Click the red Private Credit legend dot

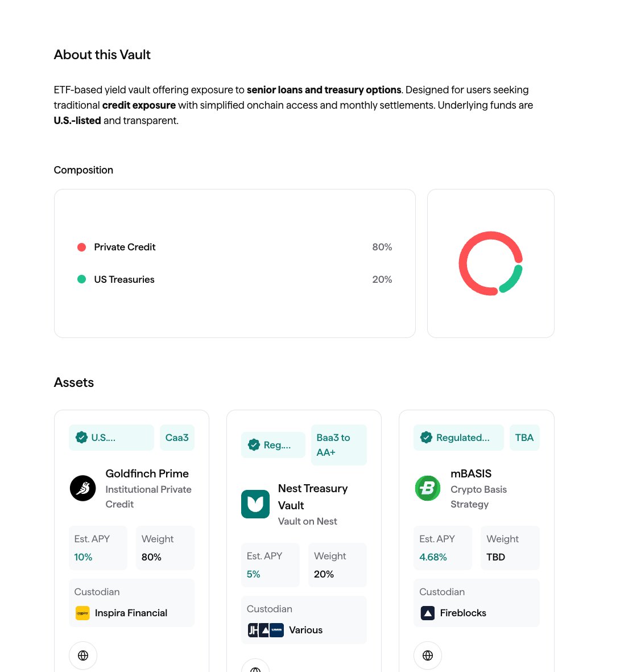[81, 247]
